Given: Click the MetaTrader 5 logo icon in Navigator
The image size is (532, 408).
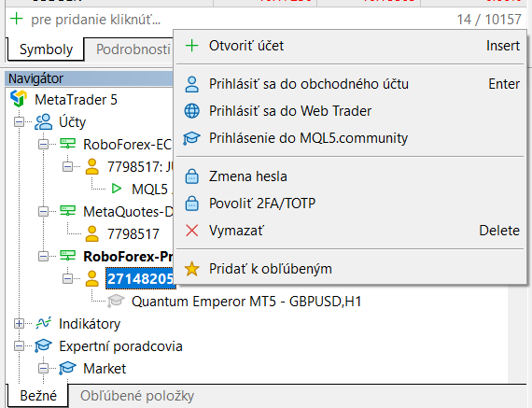Looking at the screenshot, I should [19, 99].
